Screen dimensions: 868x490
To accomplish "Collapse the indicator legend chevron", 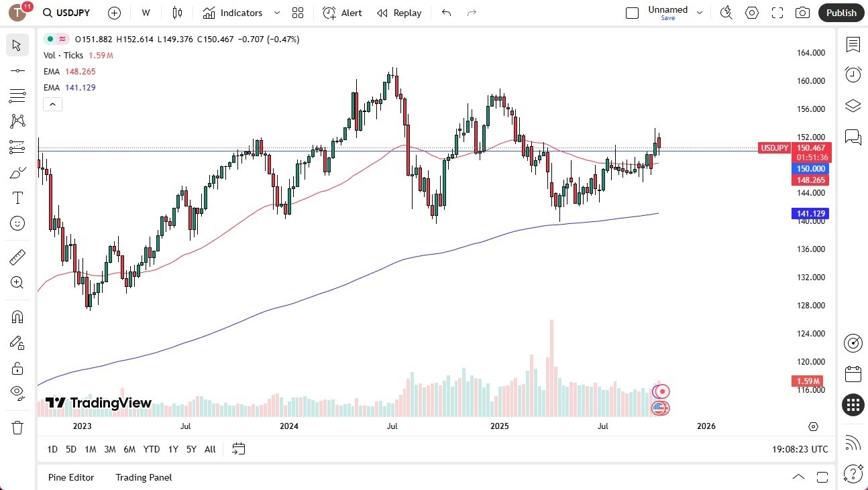I will click(x=52, y=104).
